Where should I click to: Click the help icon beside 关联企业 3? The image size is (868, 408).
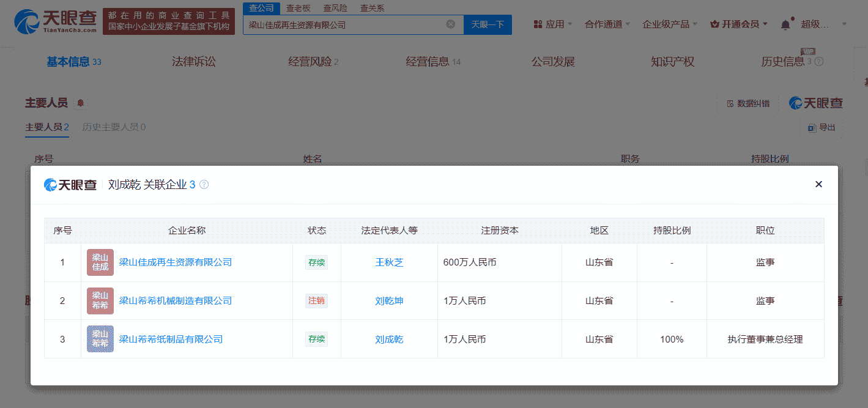(204, 185)
